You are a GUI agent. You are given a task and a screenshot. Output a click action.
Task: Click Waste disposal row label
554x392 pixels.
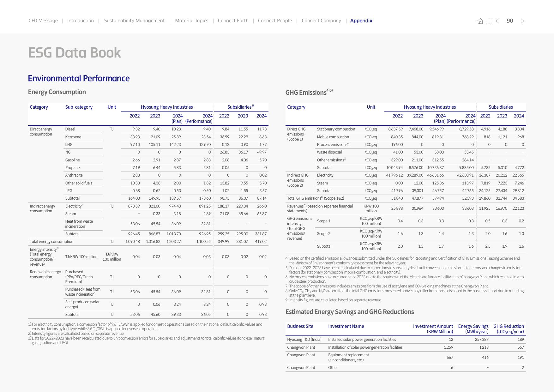click(x=329, y=152)
